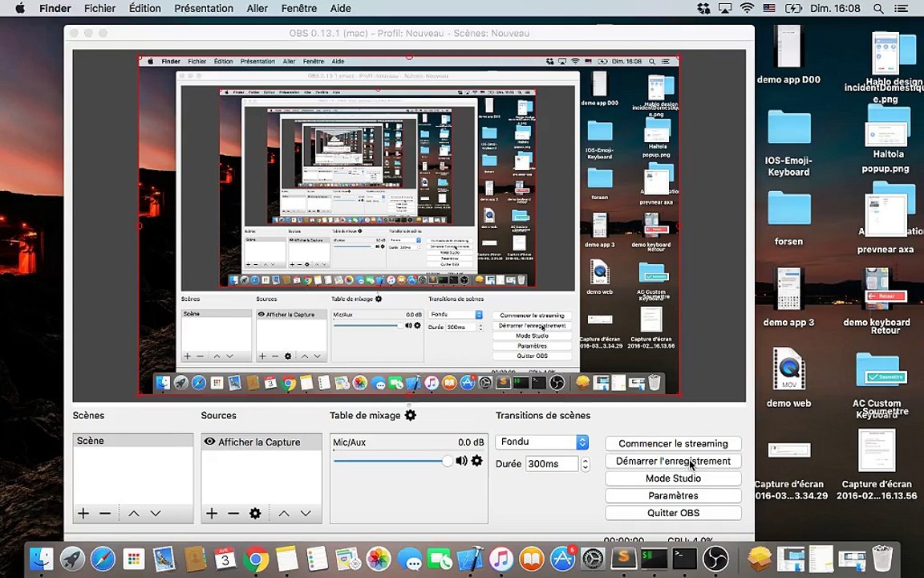924x578 pixels.
Task: Remove the selected source with the Sources minus button
Action: (x=233, y=514)
